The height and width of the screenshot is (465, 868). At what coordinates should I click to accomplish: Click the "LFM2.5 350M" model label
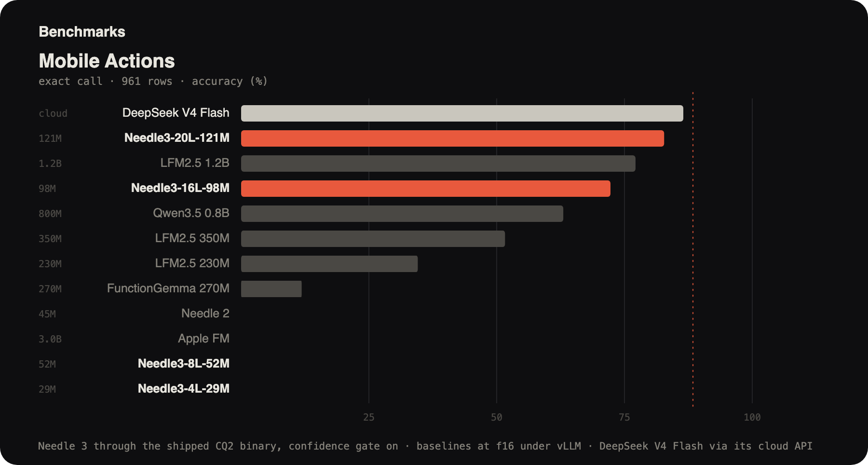192,238
